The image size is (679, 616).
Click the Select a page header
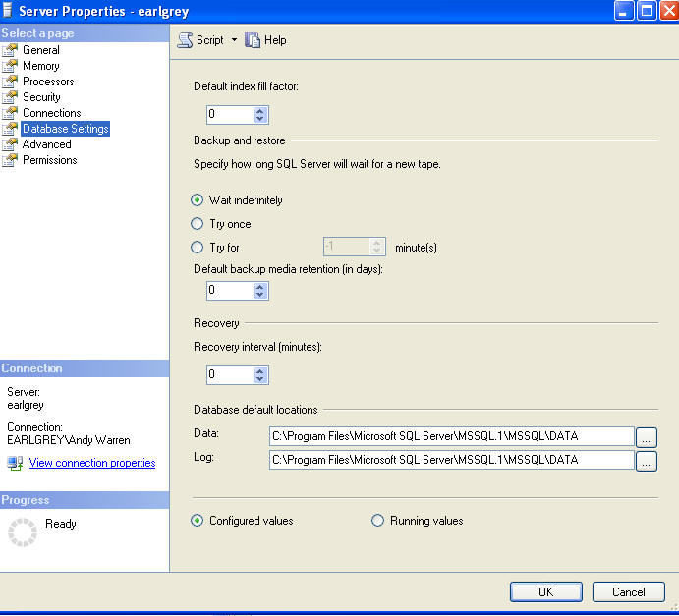85,33
